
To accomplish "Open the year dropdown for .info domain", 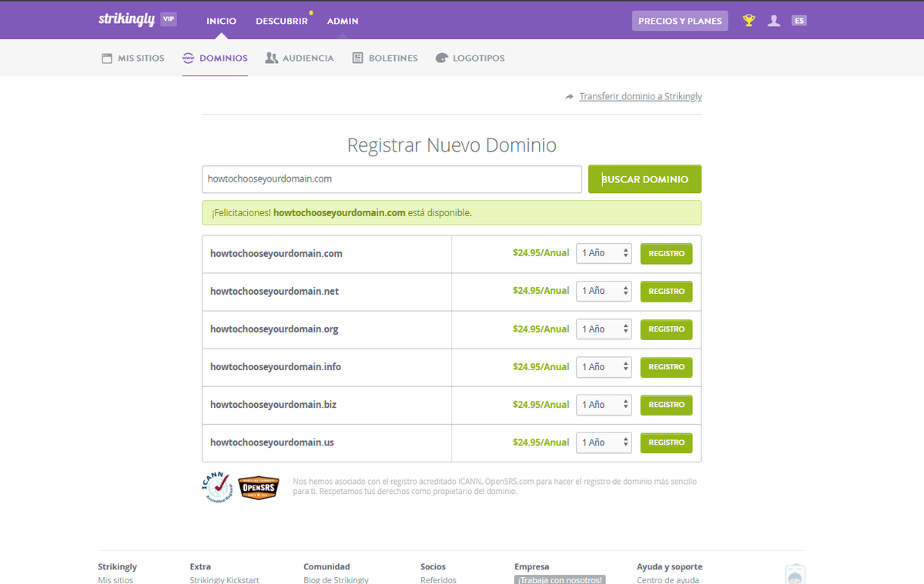I will point(604,367).
